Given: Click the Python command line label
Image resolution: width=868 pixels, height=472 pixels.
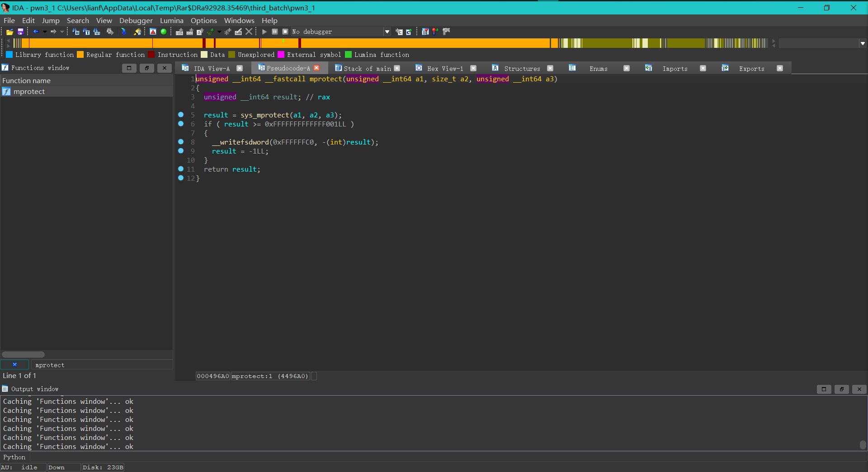Looking at the screenshot, I should pos(14,457).
